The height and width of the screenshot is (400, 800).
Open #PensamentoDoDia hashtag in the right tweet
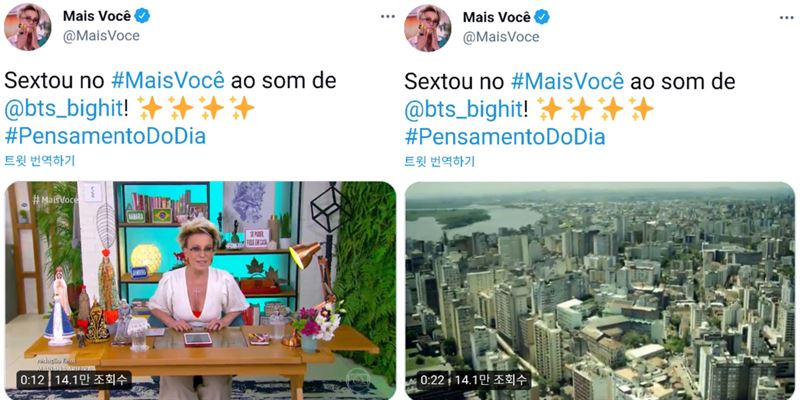point(505,137)
